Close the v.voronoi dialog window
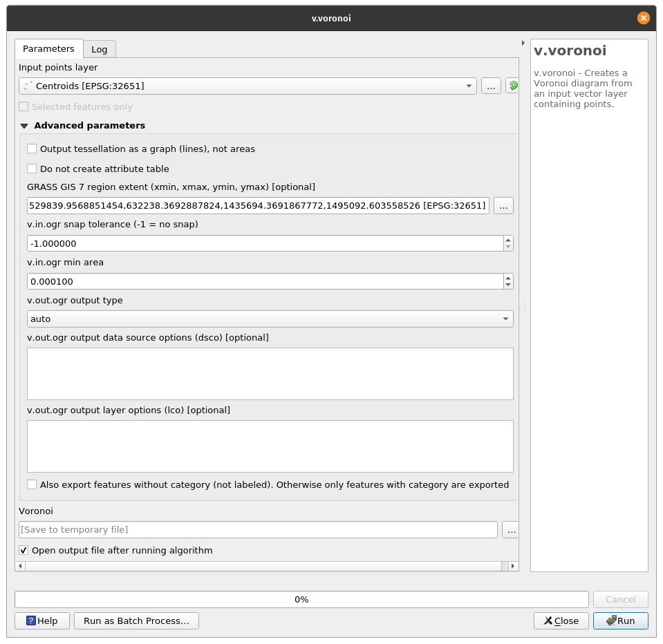The image size is (663, 644). (x=643, y=18)
